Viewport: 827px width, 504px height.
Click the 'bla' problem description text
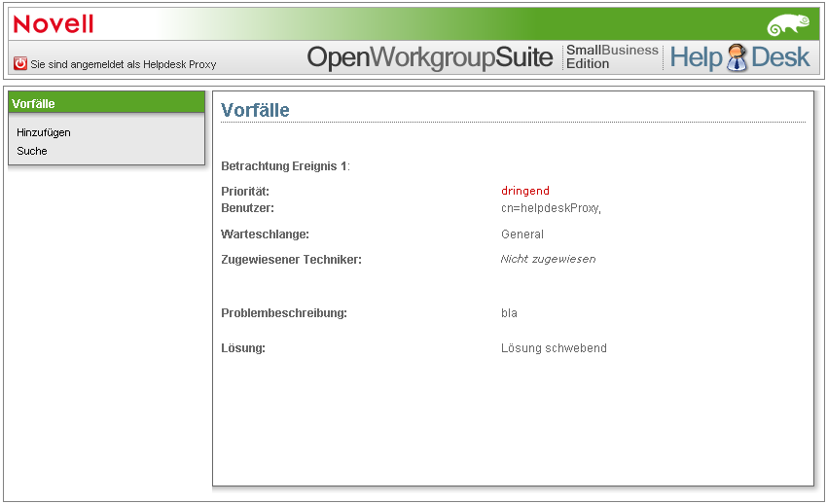pos(509,313)
